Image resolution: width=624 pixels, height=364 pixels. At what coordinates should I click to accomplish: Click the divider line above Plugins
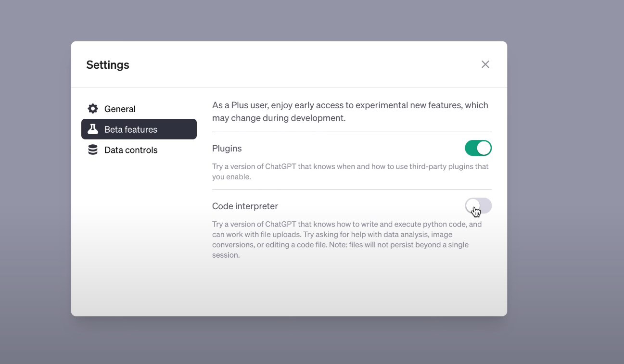(351, 132)
